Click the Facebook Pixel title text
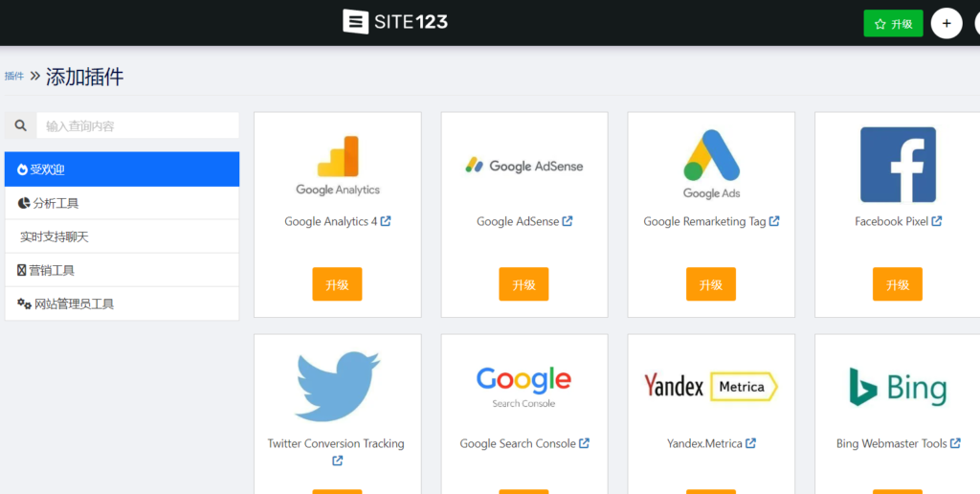 [891, 221]
